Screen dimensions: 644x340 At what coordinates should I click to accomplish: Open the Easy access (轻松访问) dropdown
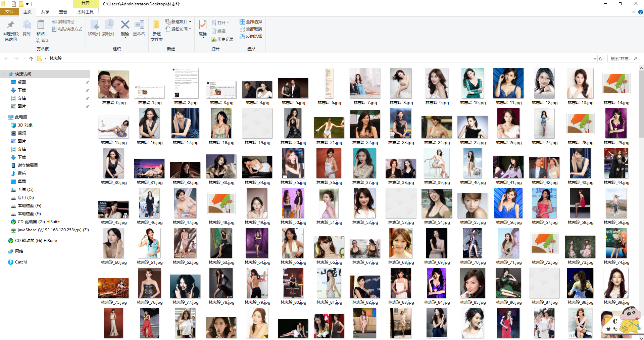178,29
